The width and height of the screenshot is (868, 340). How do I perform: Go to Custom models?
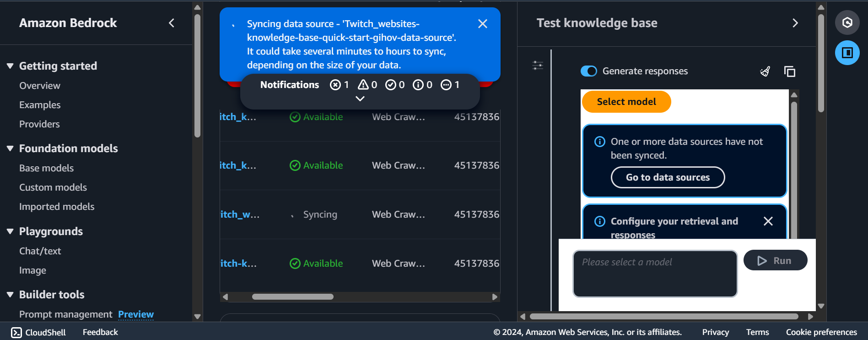pyautogui.click(x=53, y=187)
